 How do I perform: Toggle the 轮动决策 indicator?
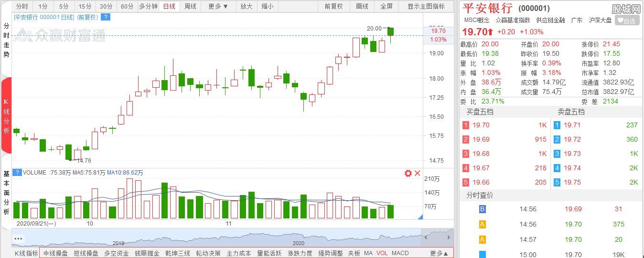point(208,253)
